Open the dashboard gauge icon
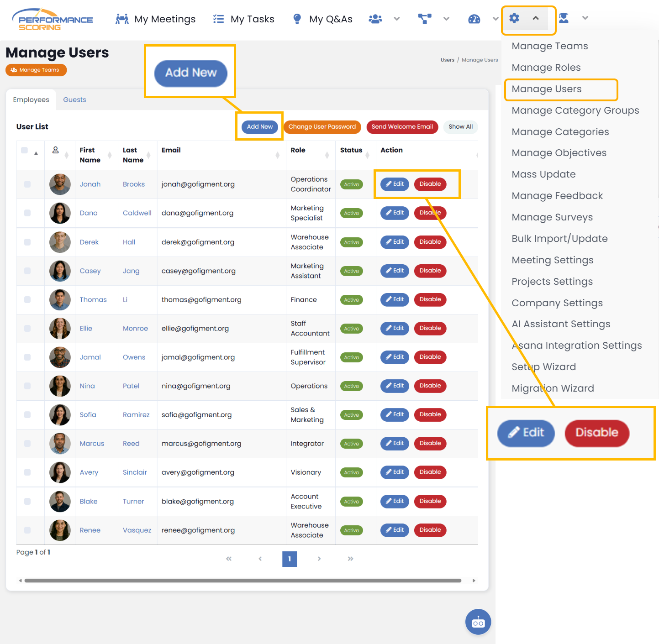This screenshot has height=644, width=659. point(474,19)
